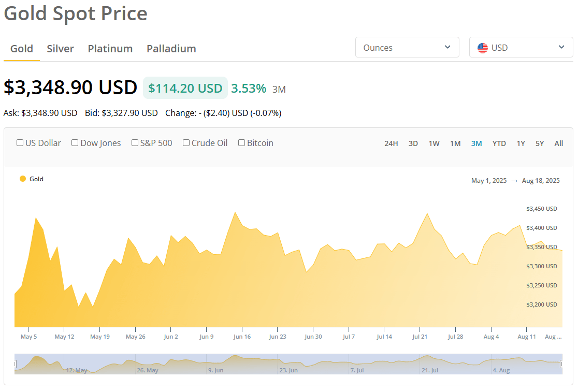
Task: Select the Platinum tab
Action: [x=110, y=48]
